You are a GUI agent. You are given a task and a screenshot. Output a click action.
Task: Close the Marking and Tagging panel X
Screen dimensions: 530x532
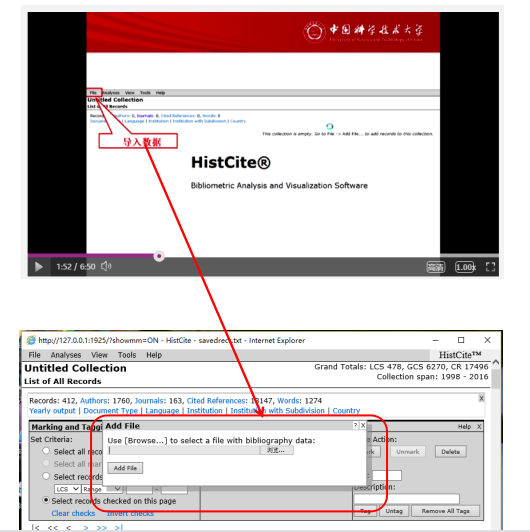(x=479, y=426)
